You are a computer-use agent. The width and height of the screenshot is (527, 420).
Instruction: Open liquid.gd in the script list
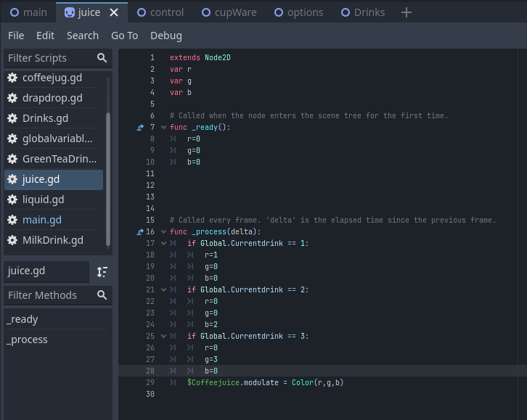coord(44,199)
